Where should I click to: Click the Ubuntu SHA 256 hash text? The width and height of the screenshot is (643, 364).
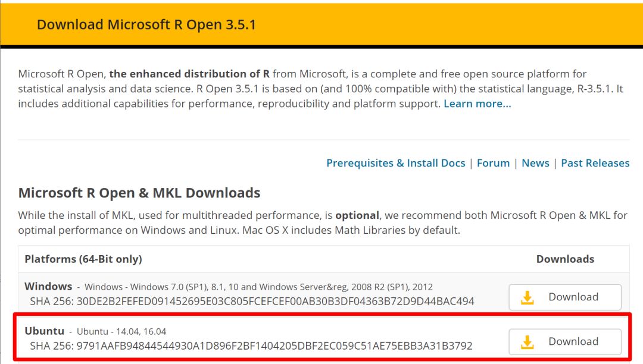point(251,345)
